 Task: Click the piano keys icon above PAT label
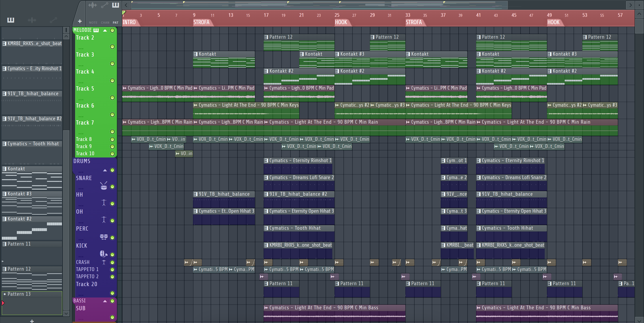116,5
